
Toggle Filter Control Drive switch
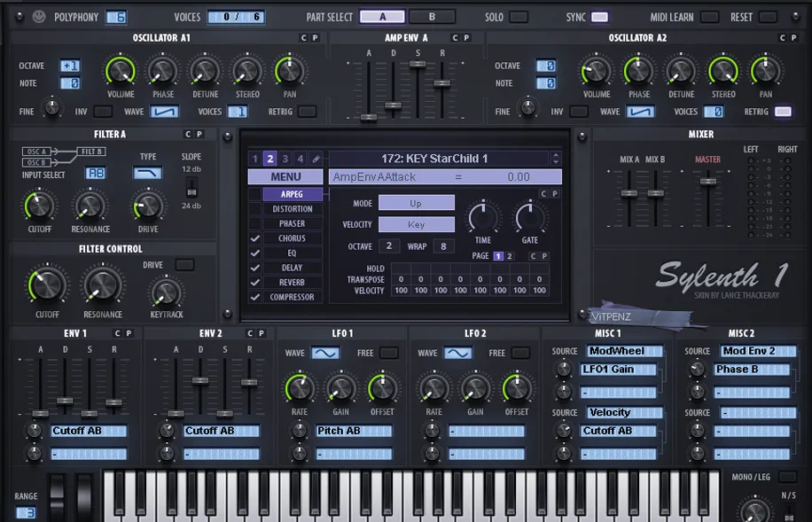click(x=184, y=265)
